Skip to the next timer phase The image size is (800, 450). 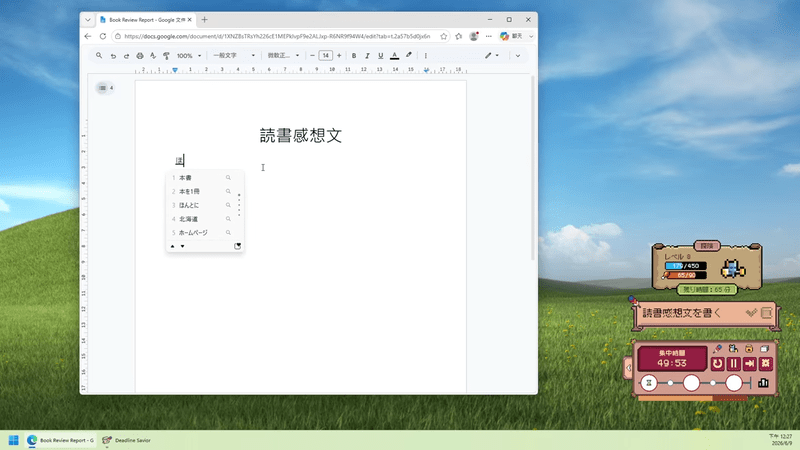pos(749,364)
